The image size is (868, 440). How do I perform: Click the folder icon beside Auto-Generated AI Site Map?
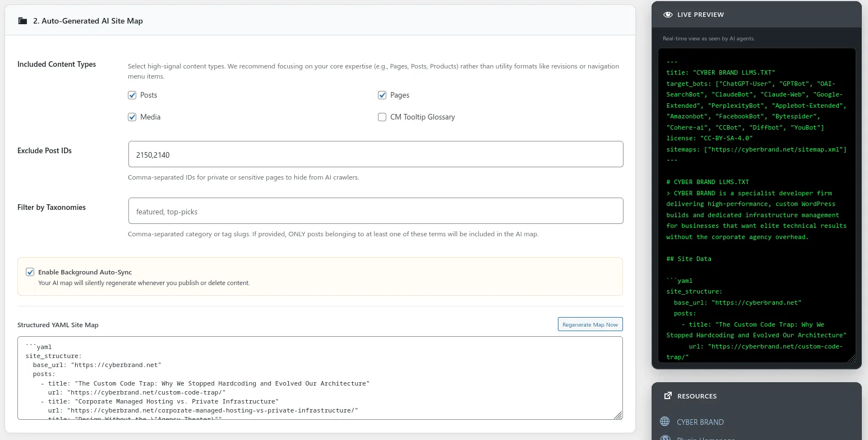[22, 21]
